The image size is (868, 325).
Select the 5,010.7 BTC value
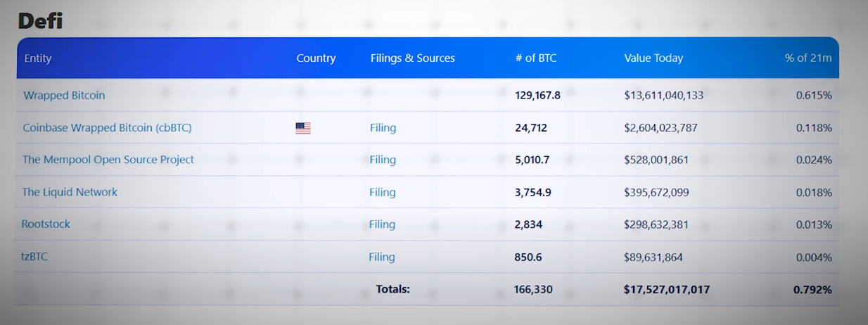pyautogui.click(x=532, y=160)
